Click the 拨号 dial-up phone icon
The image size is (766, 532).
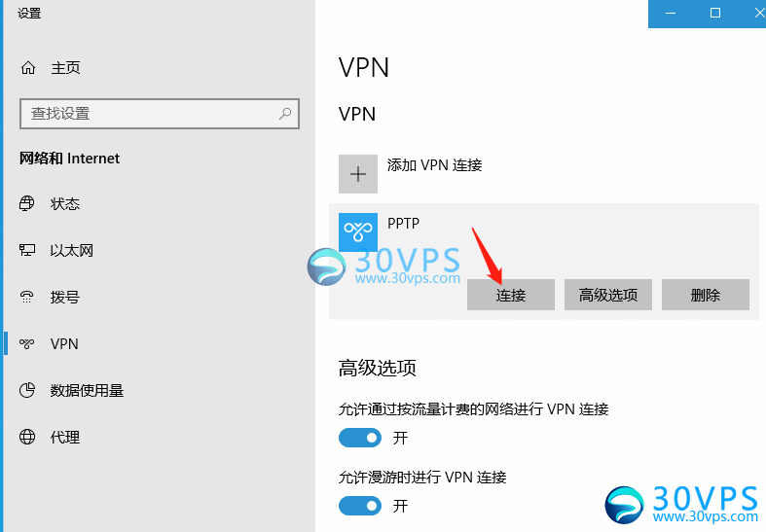pos(27,297)
